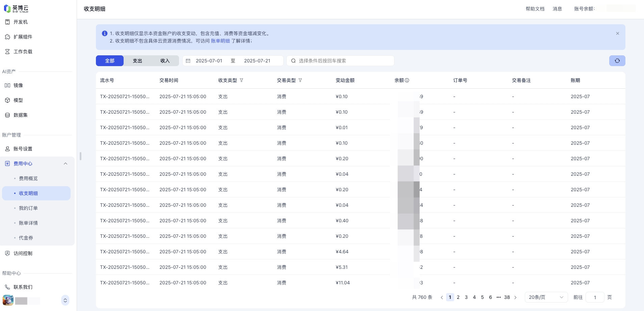The height and width of the screenshot is (311, 644).
Task: Expand the account switcher arrows at bottom left
Action: tap(65, 300)
